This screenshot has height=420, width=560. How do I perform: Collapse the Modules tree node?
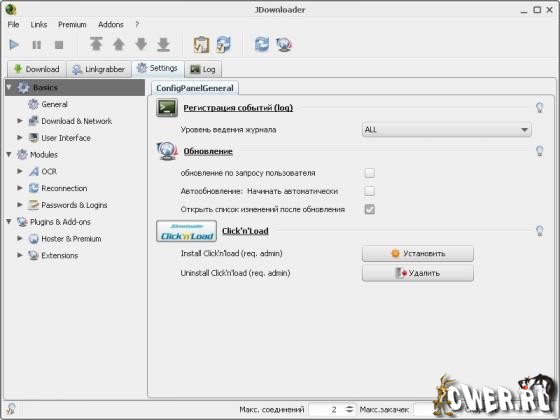9,155
